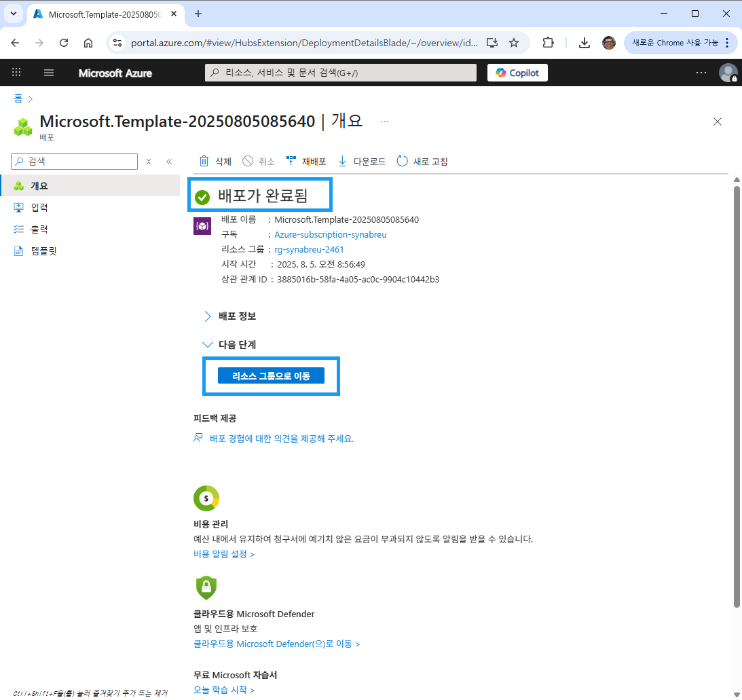Close the Microsoft.Template browser tab
This screenshot has height=700, width=742.
point(174,14)
